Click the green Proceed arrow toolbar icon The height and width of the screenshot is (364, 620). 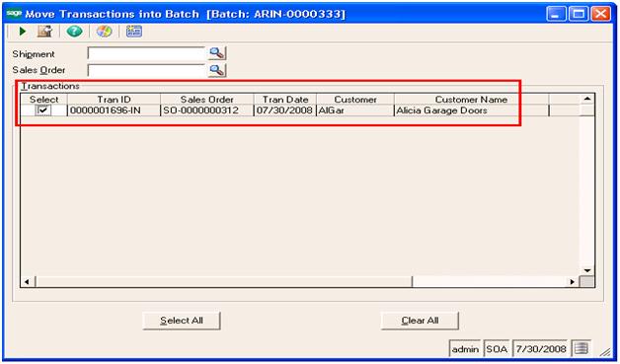click(22, 32)
